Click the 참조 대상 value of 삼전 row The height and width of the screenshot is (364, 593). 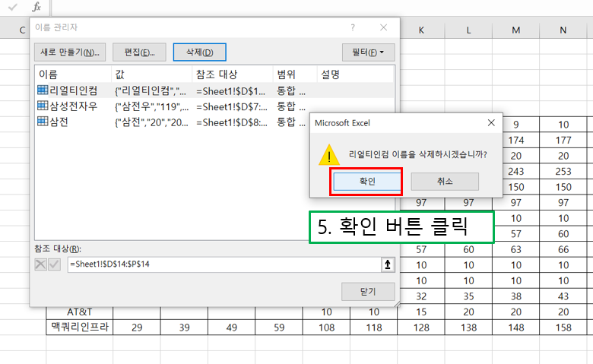[231, 122]
